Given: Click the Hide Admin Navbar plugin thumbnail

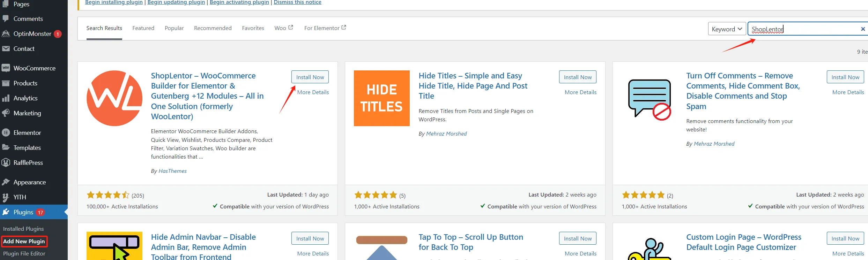Looking at the screenshot, I should pos(114,246).
